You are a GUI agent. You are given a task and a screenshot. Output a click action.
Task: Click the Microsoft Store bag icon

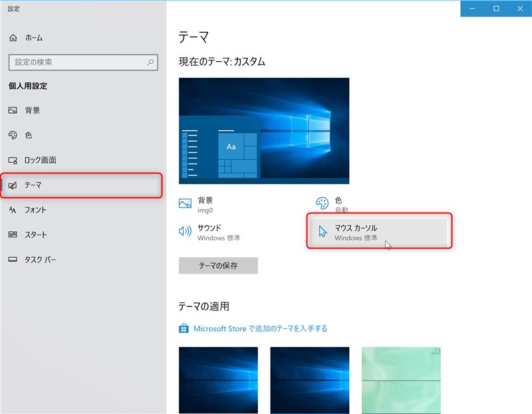(184, 328)
